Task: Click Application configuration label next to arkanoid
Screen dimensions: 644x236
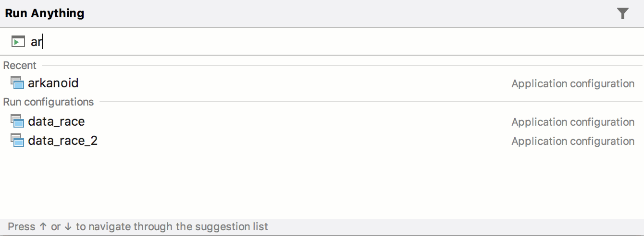Action: 573,83
